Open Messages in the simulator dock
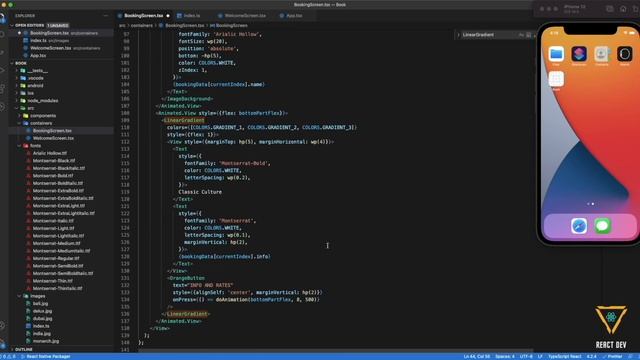 click(602, 226)
